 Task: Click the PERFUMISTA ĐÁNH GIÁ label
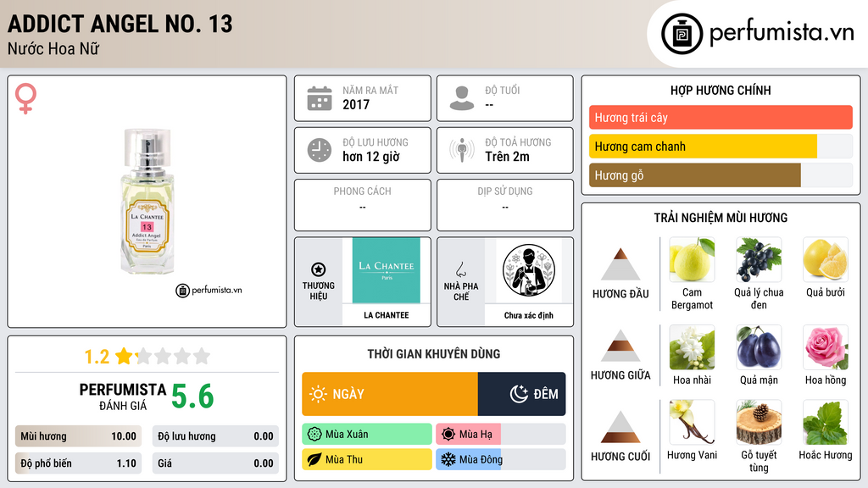click(123, 396)
